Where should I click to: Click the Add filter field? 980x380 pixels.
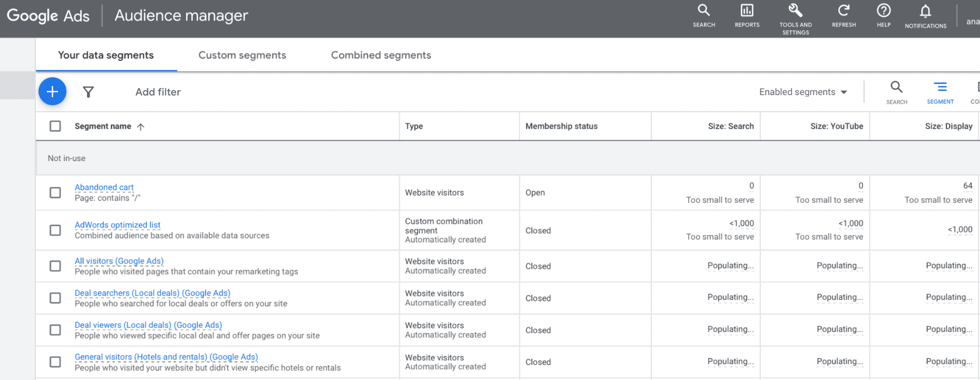coord(158,92)
